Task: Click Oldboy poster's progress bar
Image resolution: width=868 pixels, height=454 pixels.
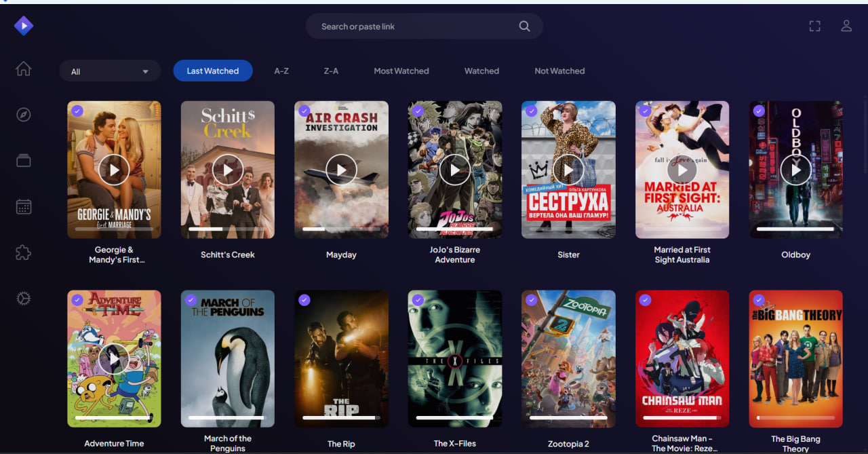Action: point(795,229)
